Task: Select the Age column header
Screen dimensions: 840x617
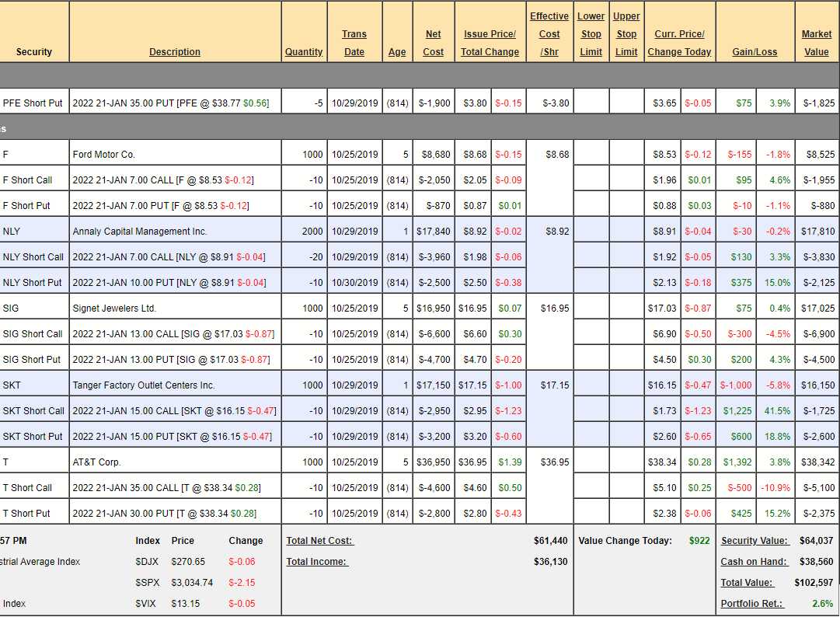Action: pyautogui.click(x=397, y=52)
